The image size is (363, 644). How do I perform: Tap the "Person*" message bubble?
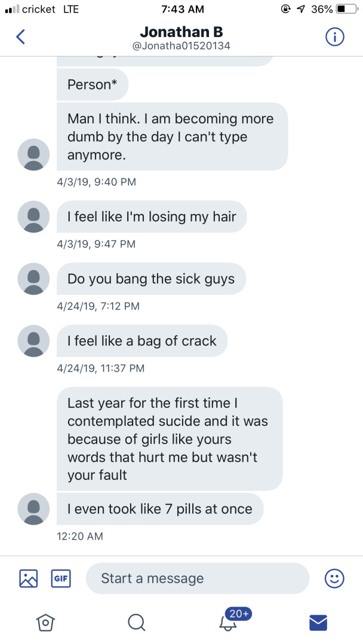[93, 85]
